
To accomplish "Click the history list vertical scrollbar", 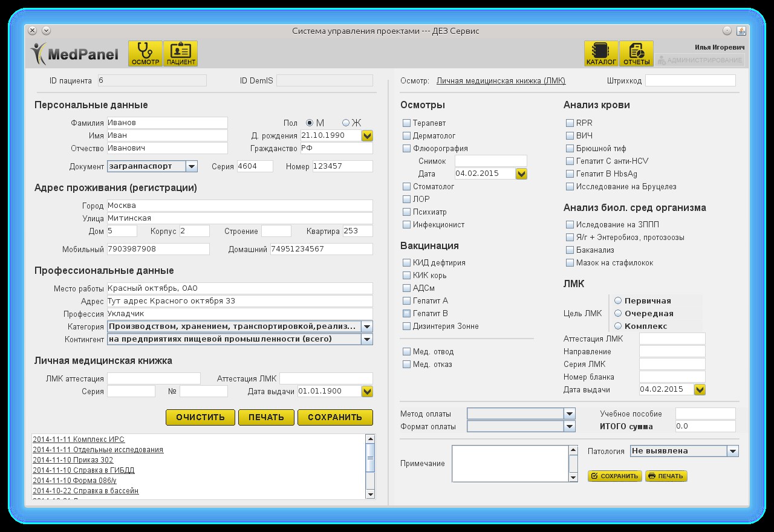I will 371,467.
